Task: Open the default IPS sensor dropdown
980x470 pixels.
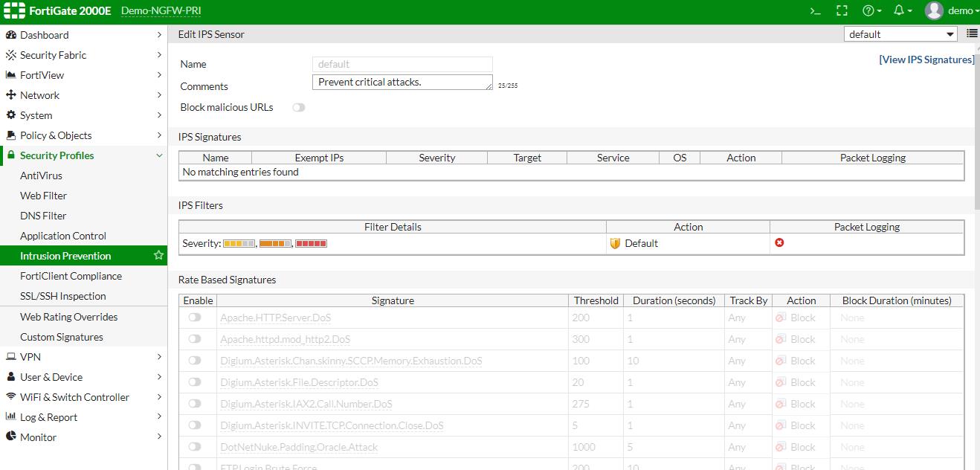Action: tap(901, 34)
